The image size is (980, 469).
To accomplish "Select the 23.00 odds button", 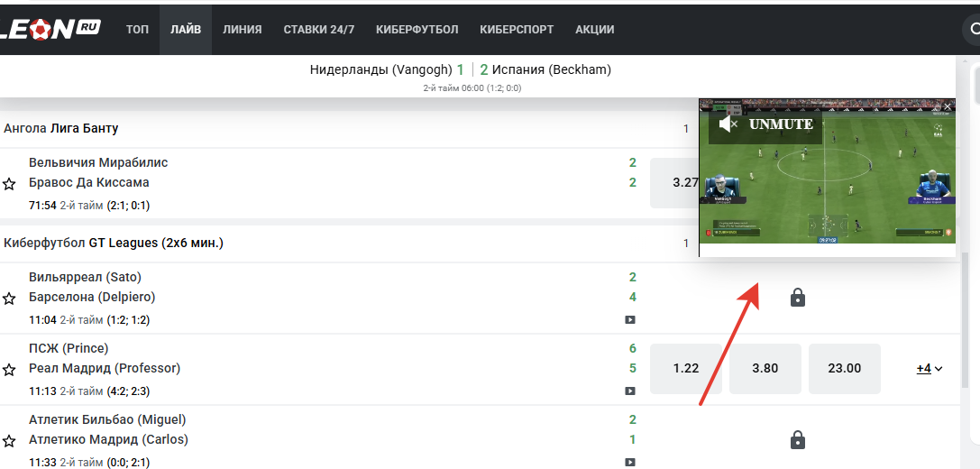I will (x=845, y=368).
